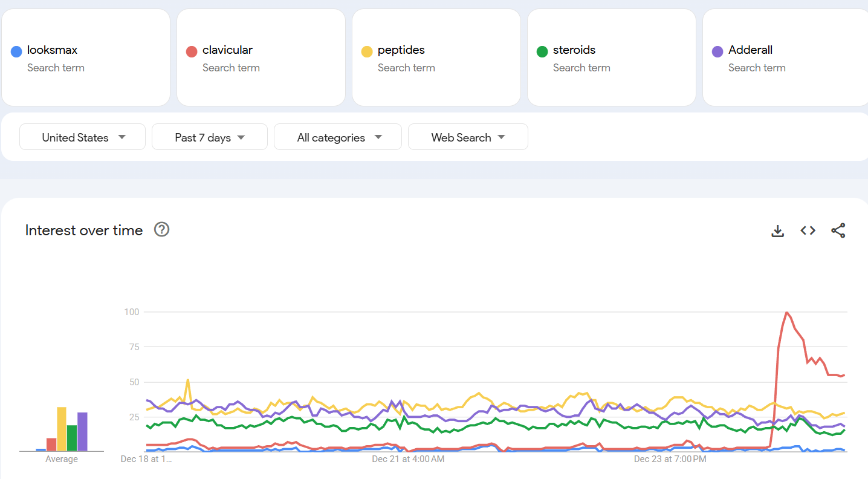Open the All categories dropdown
Screen dimensions: 868x479
point(338,137)
